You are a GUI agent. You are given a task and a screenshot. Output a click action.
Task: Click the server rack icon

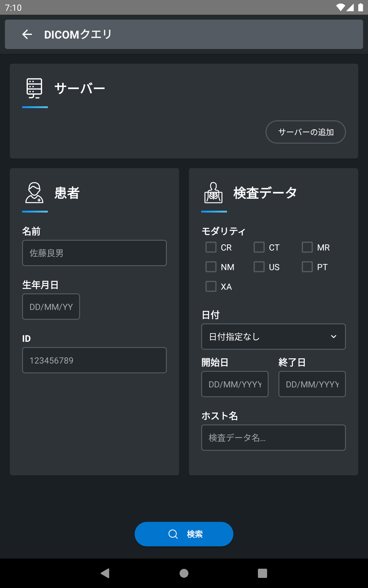tap(34, 88)
